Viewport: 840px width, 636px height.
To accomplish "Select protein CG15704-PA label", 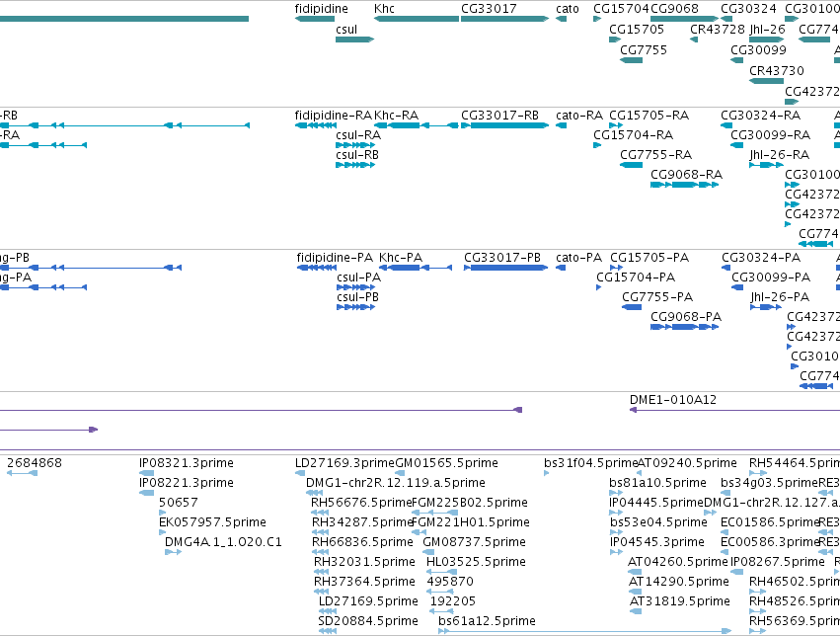I will [x=636, y=278].
